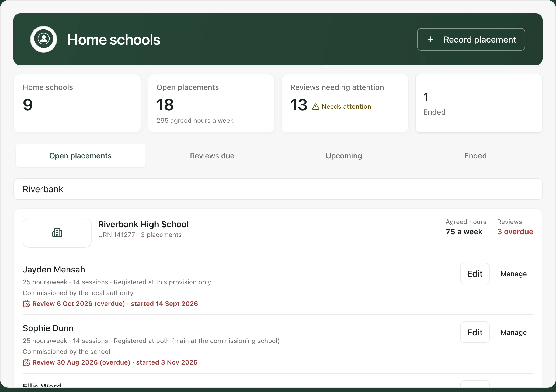
Task: Click the Needs attention label
Action: (346, 107)
